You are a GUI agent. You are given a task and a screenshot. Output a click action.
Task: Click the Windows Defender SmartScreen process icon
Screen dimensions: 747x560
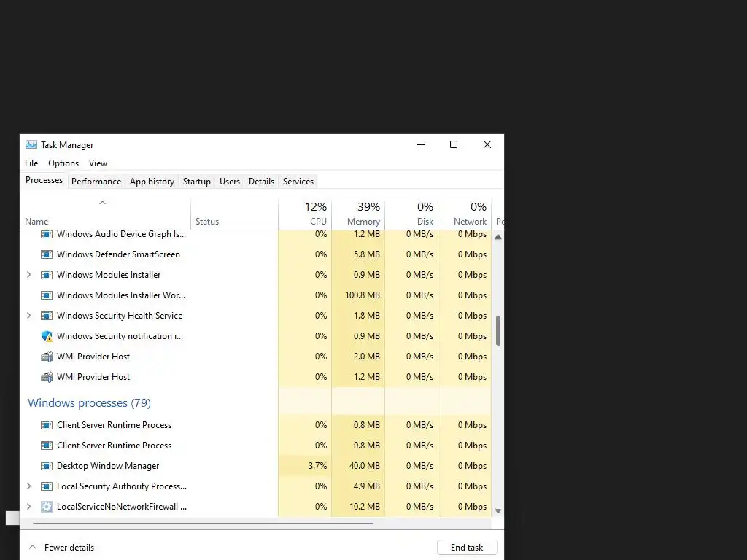(x=46, y=254)
